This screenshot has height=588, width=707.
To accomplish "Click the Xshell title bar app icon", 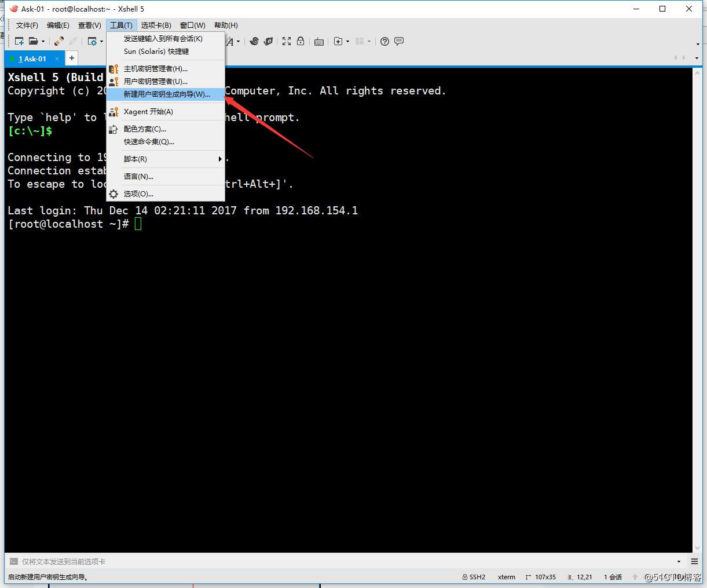I will (x=14, y=9).
